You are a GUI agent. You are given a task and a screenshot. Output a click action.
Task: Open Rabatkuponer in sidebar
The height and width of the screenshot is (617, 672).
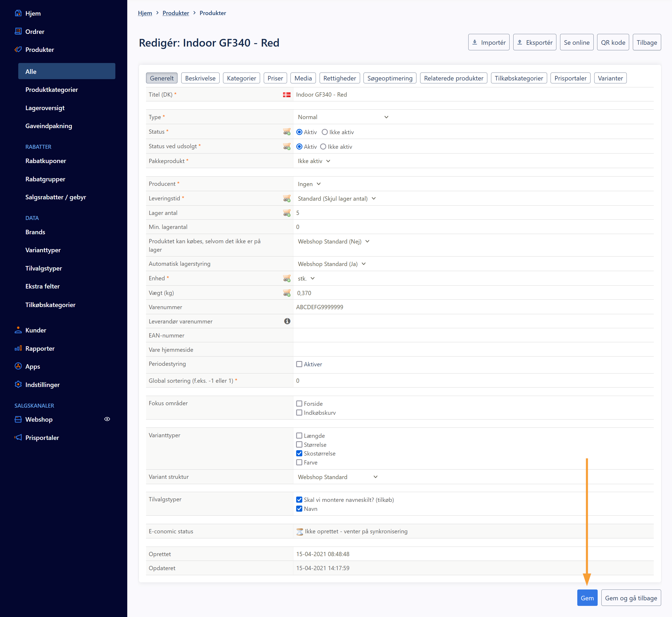point(46,161)
